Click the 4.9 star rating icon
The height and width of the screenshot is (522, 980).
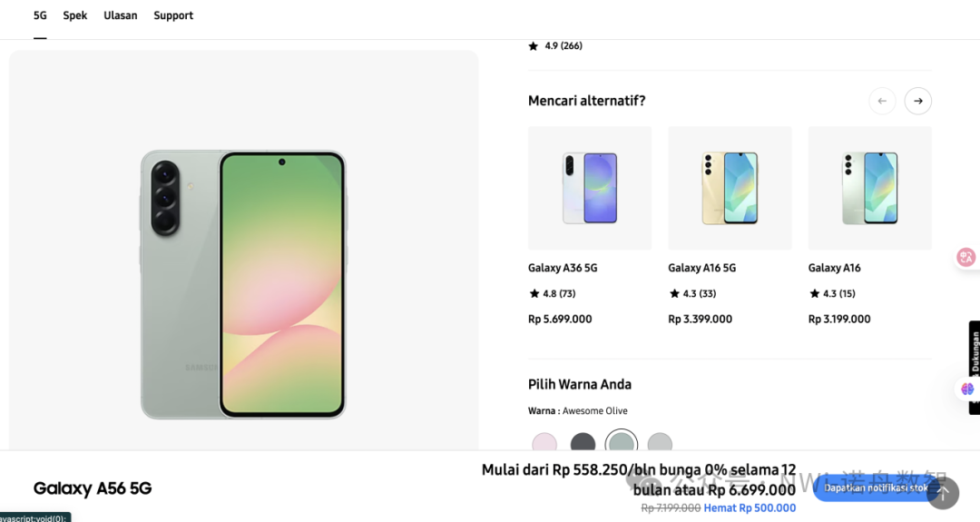click(x=534, y=46)
